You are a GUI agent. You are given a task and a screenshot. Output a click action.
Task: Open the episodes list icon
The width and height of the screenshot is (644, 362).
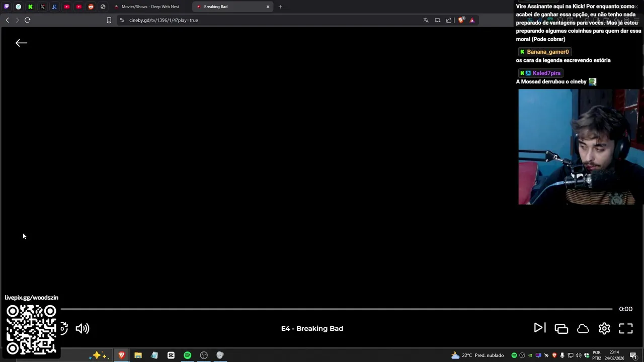[561, 328]
